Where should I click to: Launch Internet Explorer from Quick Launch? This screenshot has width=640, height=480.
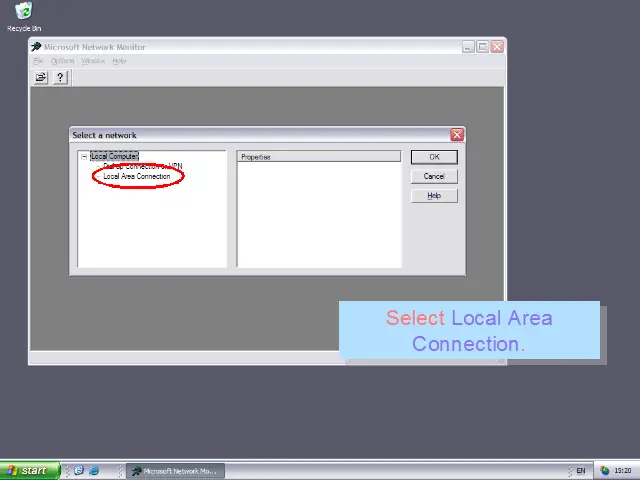[x=94, y=471]
